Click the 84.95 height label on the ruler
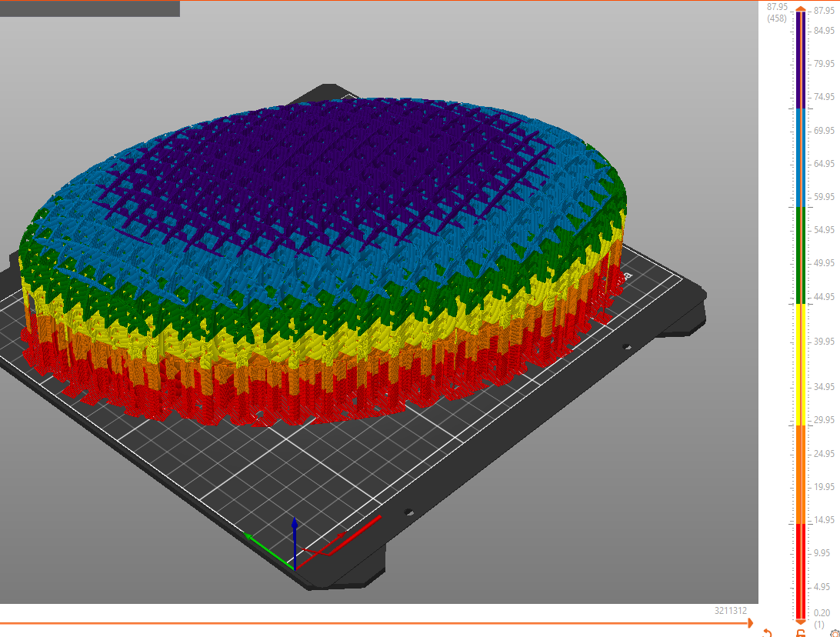 click(824, 31)
